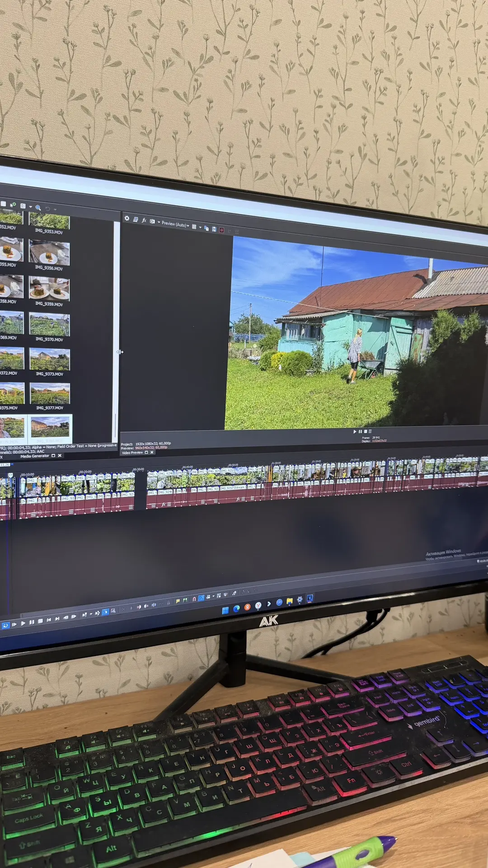Click the video preview image
This screenshot has height=868, width=488.
[357, 332]
